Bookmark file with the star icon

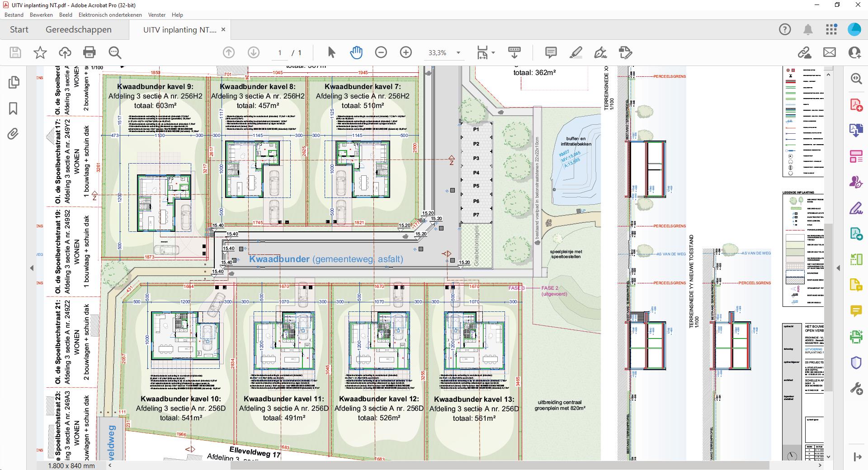point(40,52)
